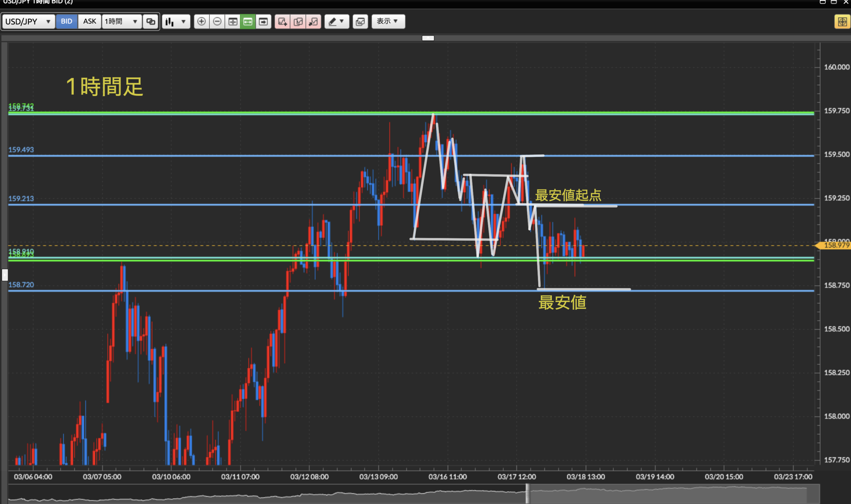Click the chart link sync icon
The image size is (851, 504).
(151, 21)
